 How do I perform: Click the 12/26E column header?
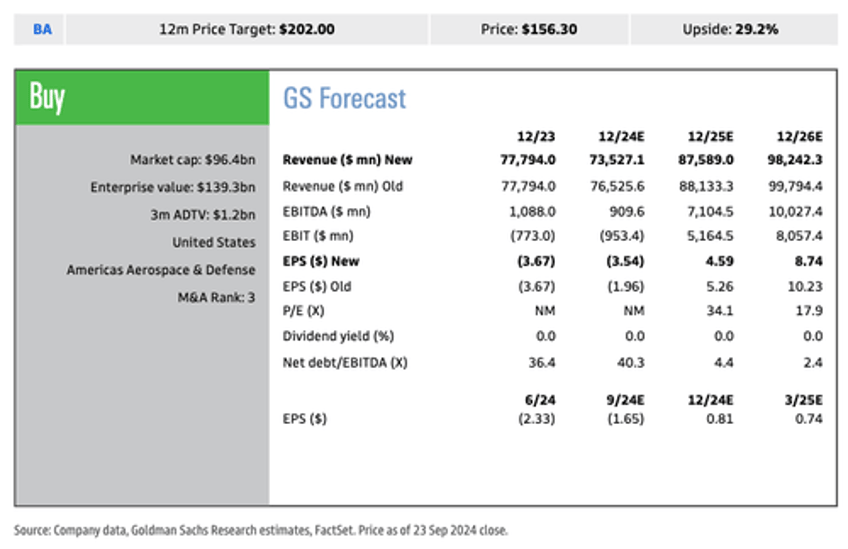pyautogui.click(x=800, y=136)
